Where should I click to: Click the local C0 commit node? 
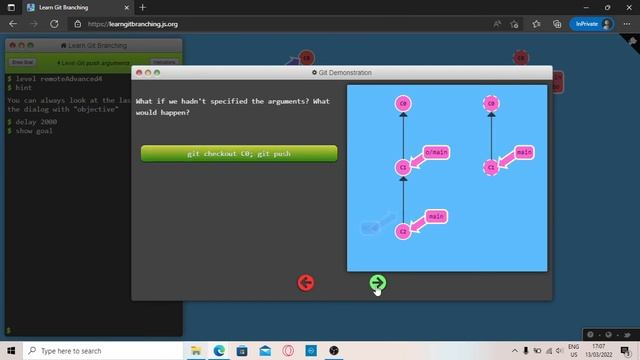(403, 103)
